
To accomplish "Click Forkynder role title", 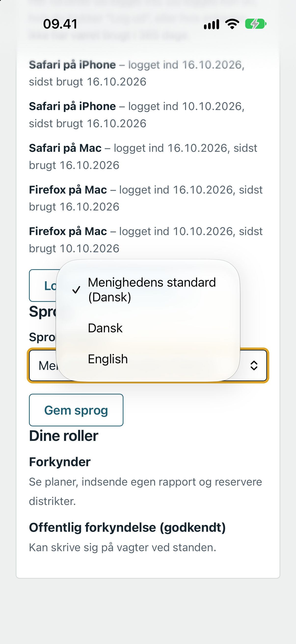I will click(x=60, y=462).
